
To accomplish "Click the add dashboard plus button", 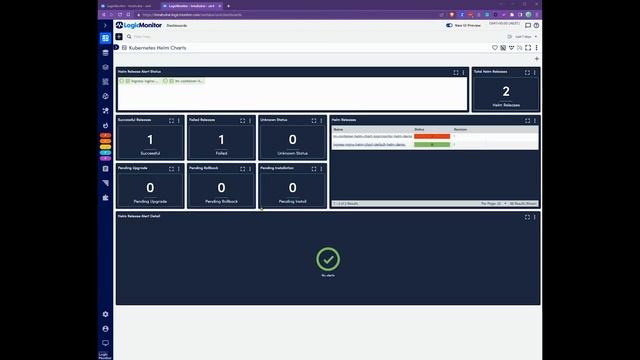I will 119,37.
